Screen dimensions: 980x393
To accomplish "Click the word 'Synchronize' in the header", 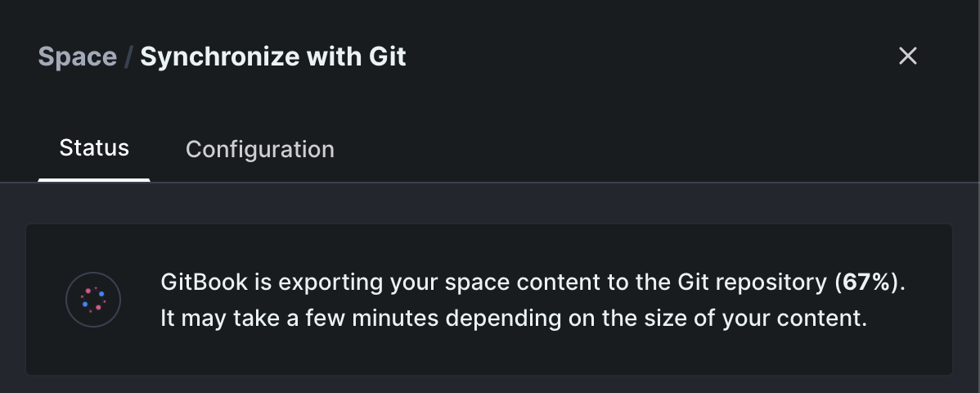I will coord(219,56).
